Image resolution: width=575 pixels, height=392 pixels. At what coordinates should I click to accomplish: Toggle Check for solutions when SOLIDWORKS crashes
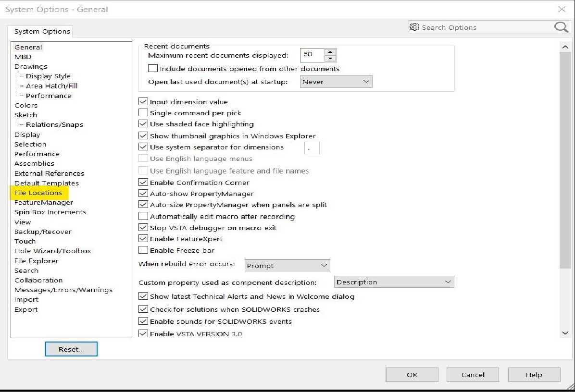click(x=143, y=309)
